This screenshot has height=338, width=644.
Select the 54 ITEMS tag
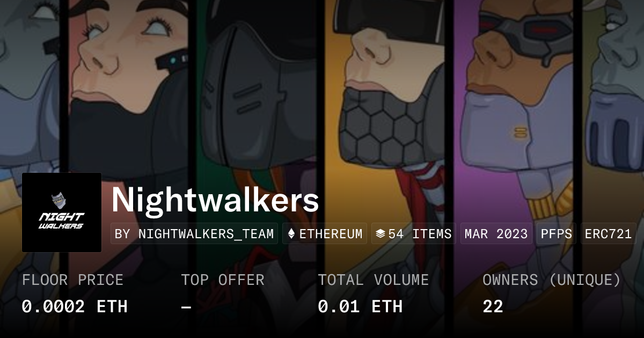414,234
